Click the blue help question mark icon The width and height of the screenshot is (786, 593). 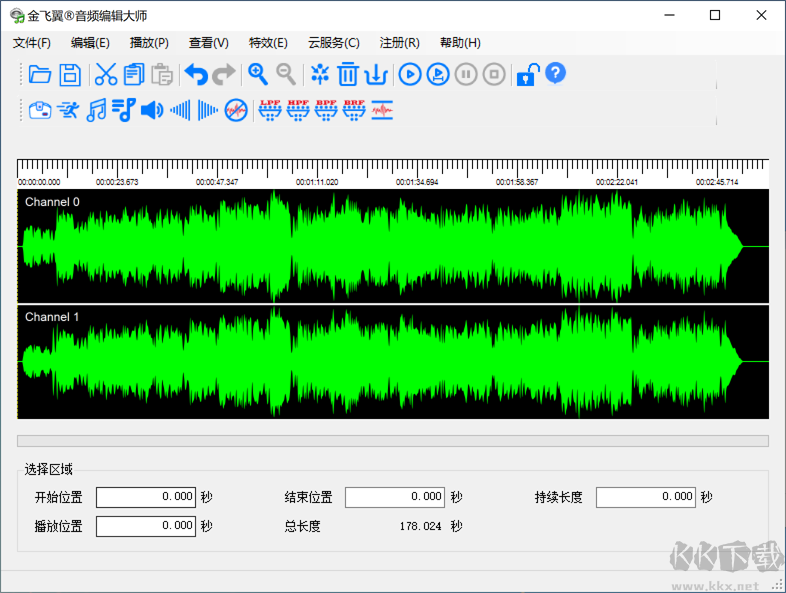tap(556, 73)
